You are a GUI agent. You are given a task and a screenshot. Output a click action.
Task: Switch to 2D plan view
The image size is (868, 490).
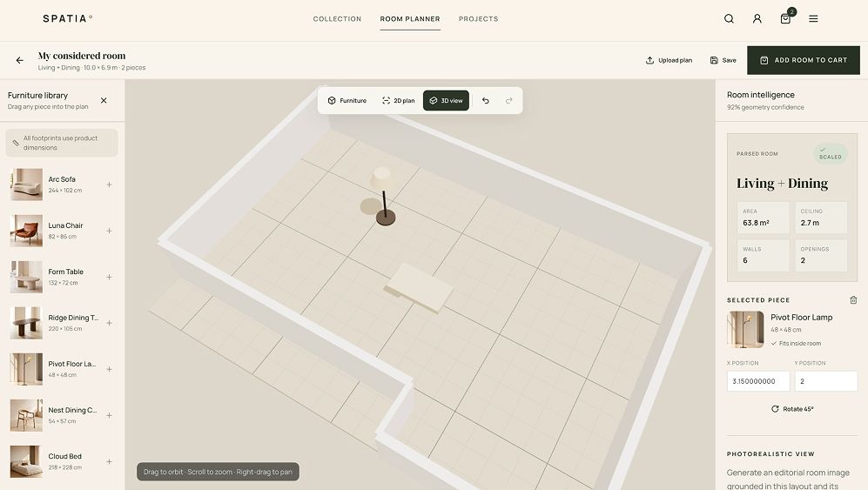coord(398,101)
